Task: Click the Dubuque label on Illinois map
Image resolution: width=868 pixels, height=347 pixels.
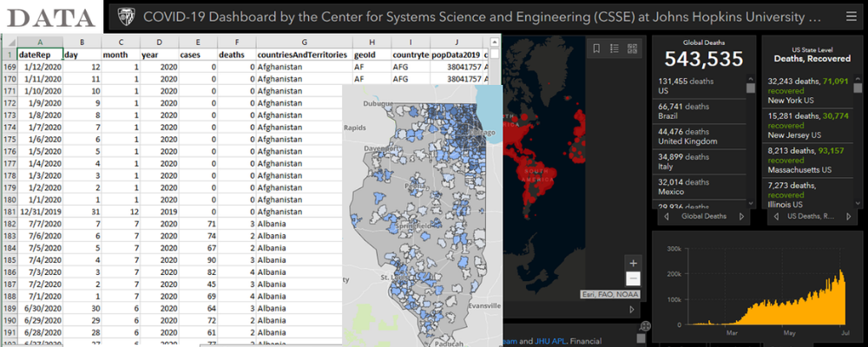Action: tap(378, 103)
